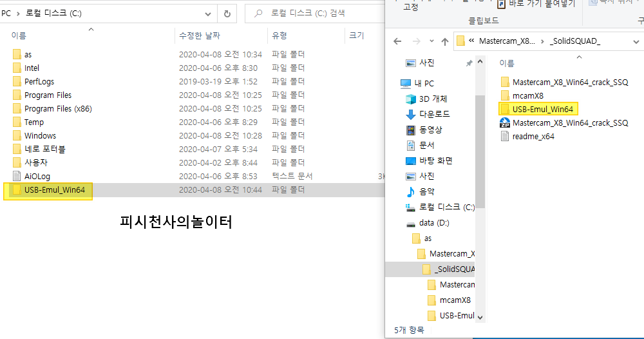Sort the C: drive list by 수정한 날짜

[200, 35]
